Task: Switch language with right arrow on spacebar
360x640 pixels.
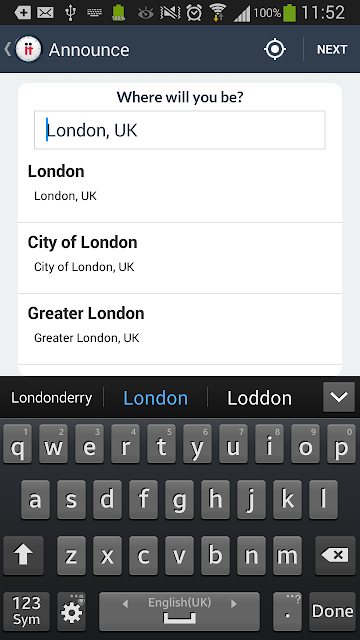Action: point(234,603)
